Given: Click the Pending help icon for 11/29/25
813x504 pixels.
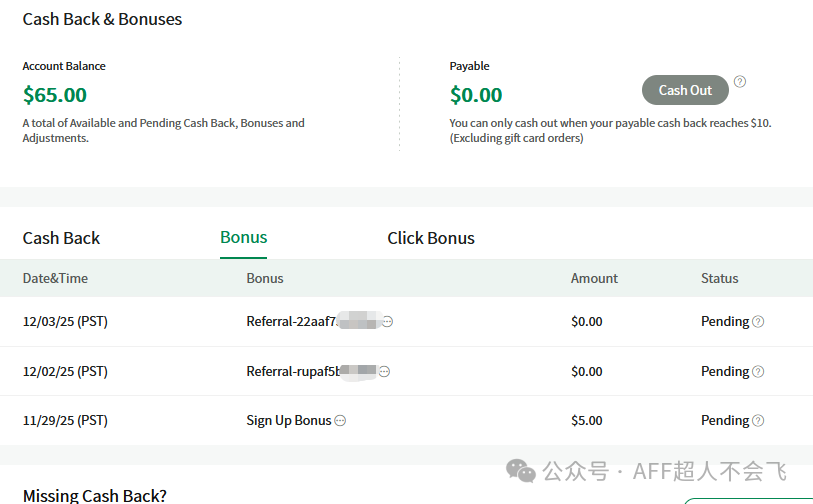Looking at the screenshot, I should (x=758, y=421).
